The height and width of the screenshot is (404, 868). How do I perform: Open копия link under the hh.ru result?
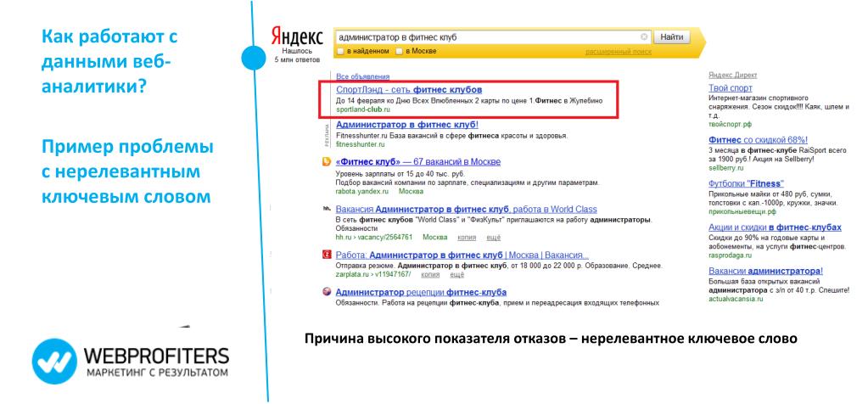468,238
